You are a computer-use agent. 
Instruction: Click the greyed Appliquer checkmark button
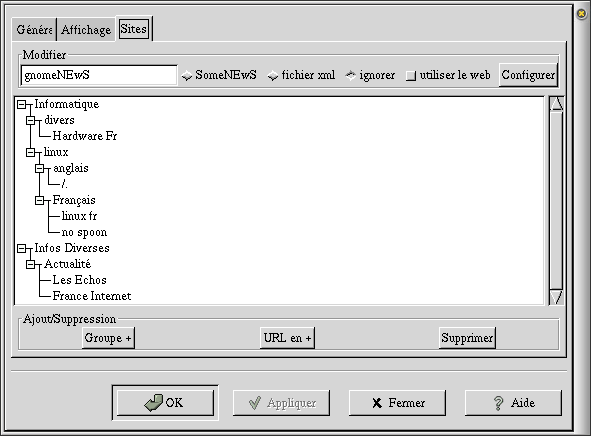(x=281, y=403)
